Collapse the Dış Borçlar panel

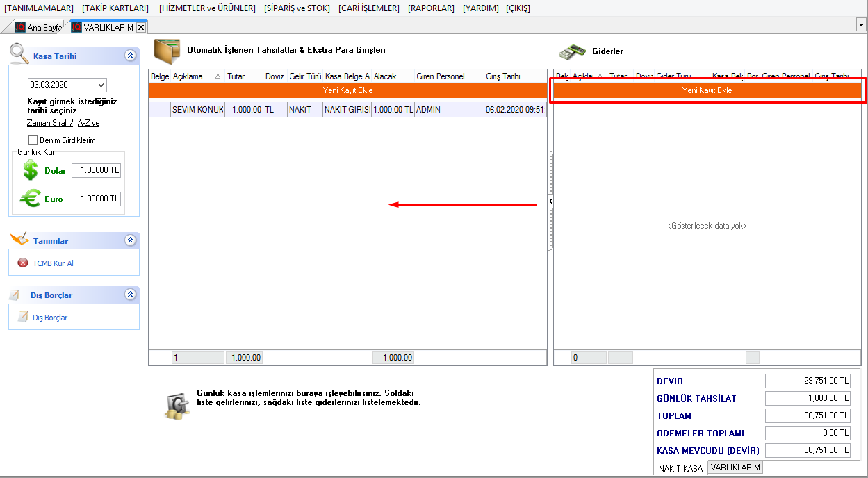(x=130, y=295)
